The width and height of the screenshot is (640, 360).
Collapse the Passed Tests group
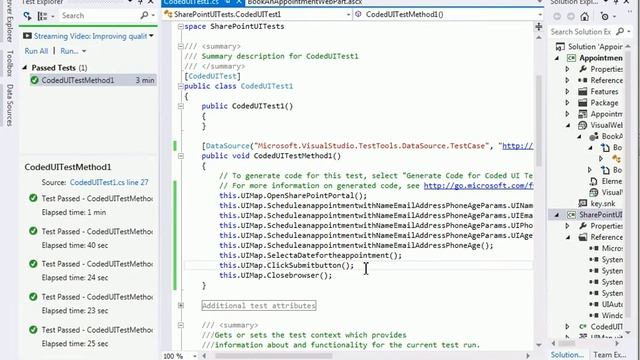pos(25,67)
